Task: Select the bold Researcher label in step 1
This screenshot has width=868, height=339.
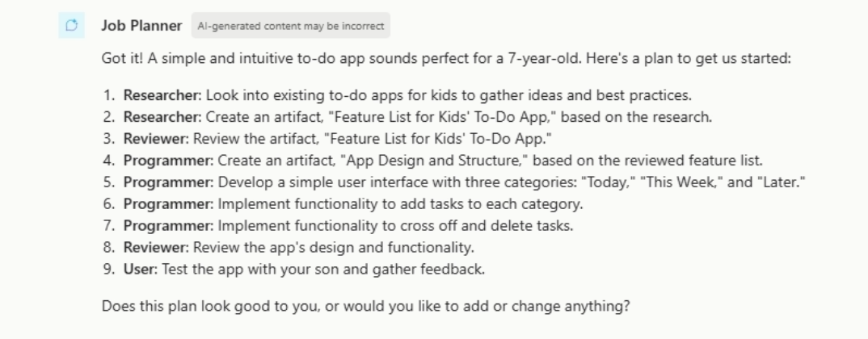Action: [x=161, y=95]
